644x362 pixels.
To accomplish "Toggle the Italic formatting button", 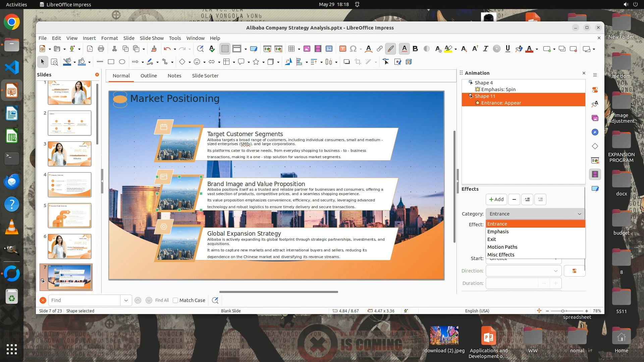I will (x=485, y=49).
